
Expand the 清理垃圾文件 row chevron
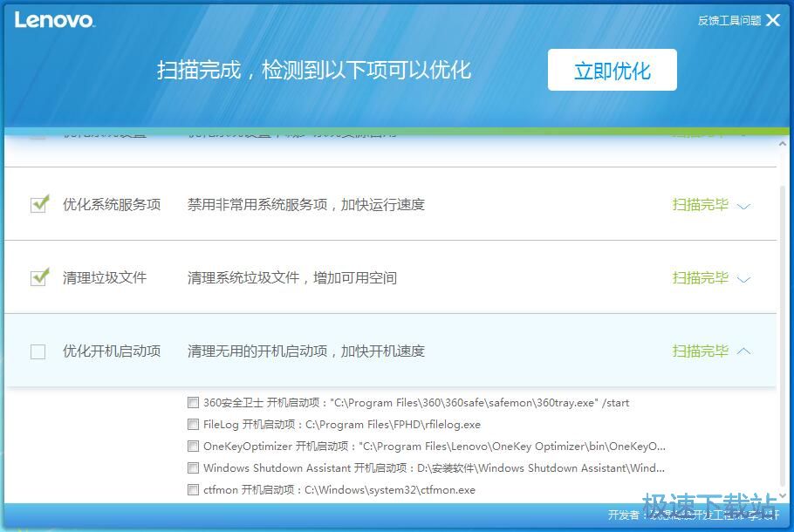click(743, 279)
